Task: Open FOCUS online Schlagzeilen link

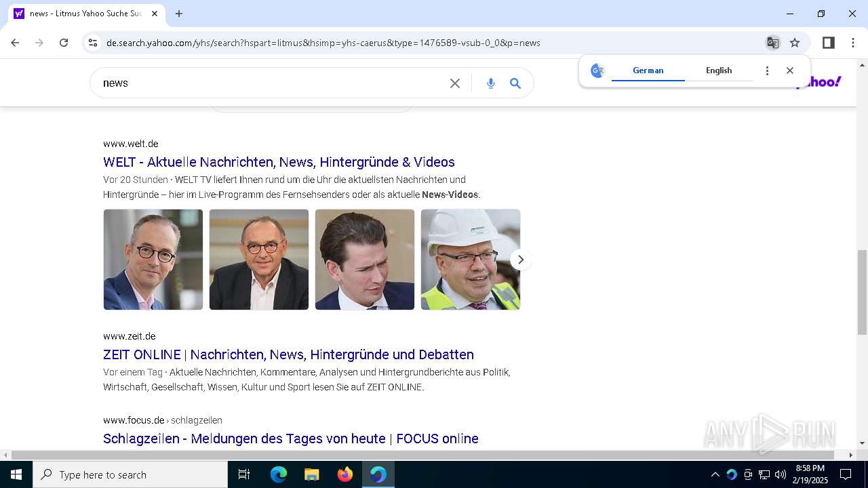Action: click(x=291, y=439)
